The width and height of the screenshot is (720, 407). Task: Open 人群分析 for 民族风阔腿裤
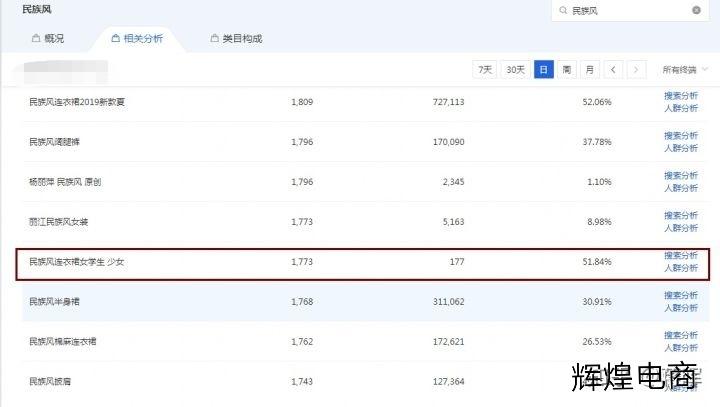[x=681, y=148]
